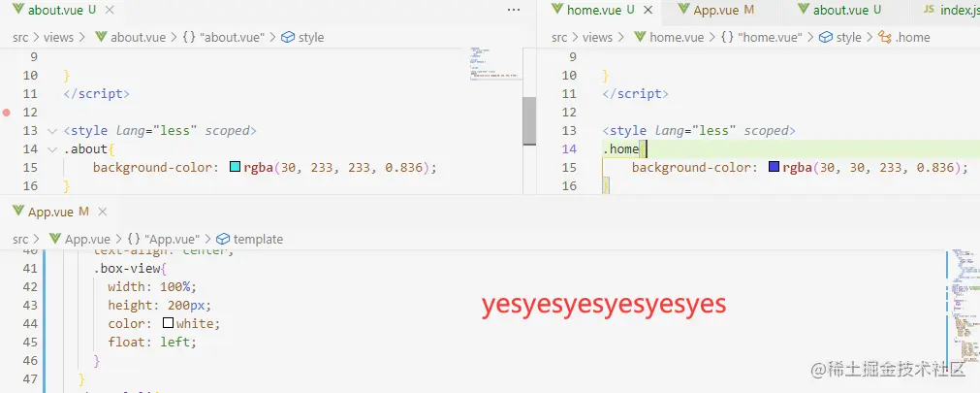Click 'src' breadcrumb in about.vue editor

(20, 38)
